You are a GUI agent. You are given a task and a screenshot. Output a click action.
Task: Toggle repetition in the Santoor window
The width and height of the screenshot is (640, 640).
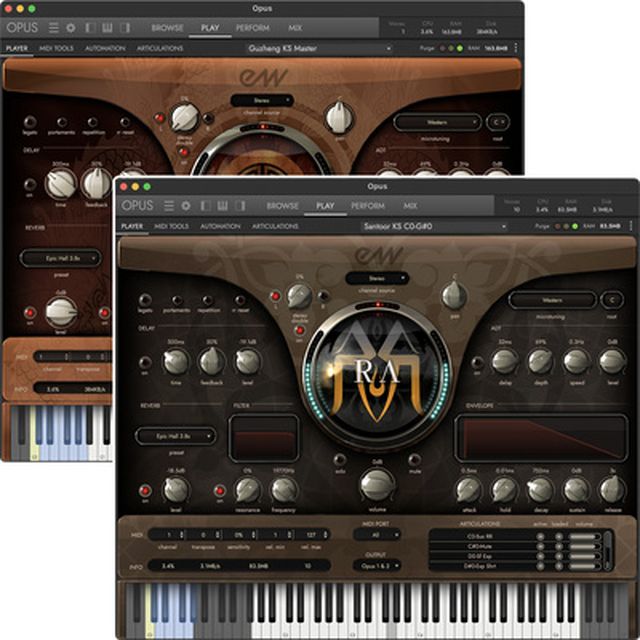click(208, 300)
